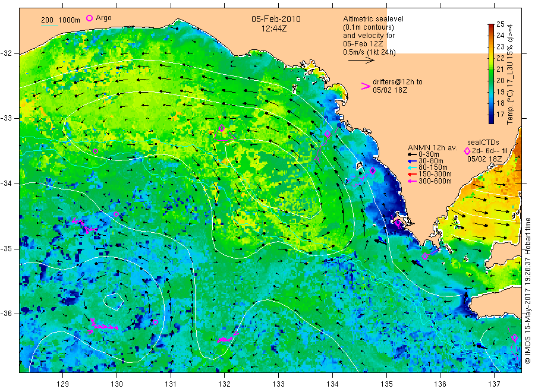Click the magenta Argo circle in the legend

89,18
